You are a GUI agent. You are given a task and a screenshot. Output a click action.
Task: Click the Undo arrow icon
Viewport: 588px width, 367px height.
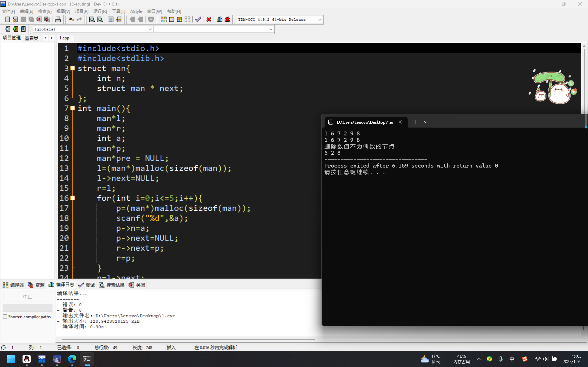[x=71, y=20]
